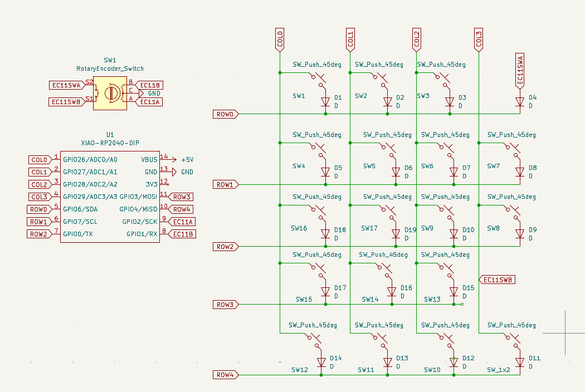Click ROW4 label left of bottom matrix row

pyautogui.click(x=226, y=375)
